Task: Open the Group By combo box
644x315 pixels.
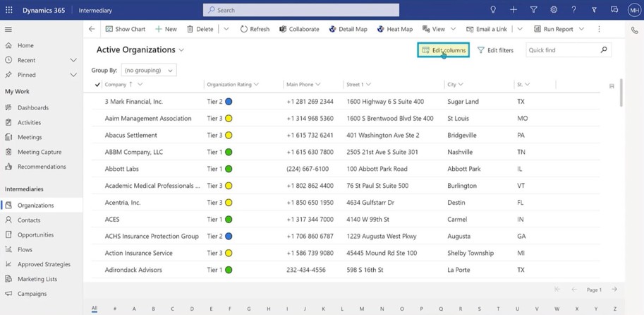Action: pyautogui.click(x=149, y=71)
